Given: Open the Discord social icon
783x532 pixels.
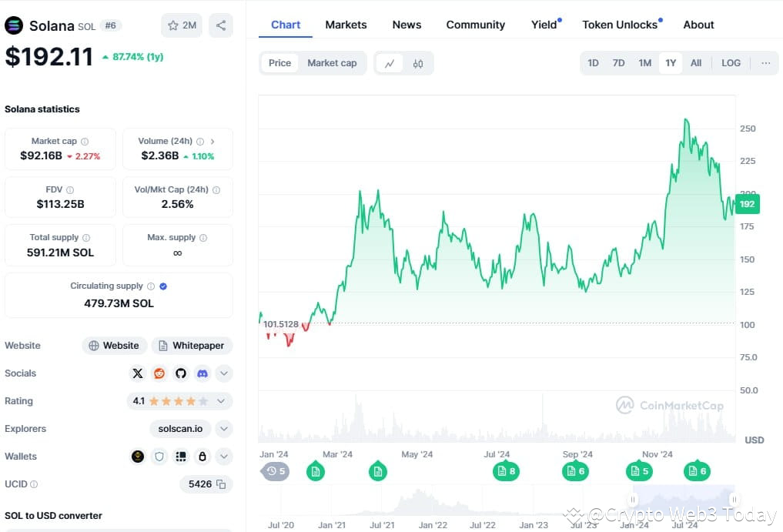Looking at the screenshot, I should coord(202,373).
